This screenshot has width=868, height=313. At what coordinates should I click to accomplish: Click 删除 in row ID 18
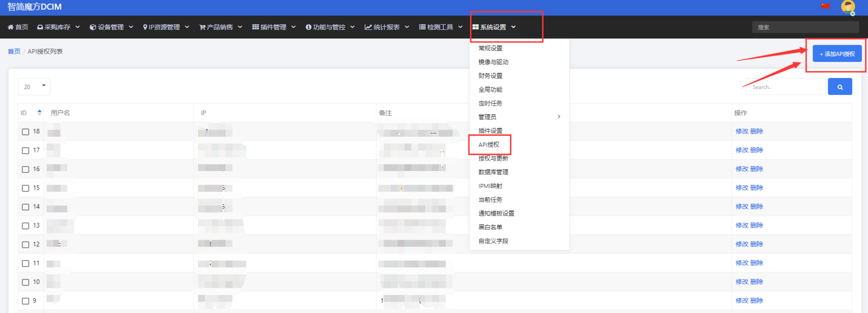[x=756, y=131]
